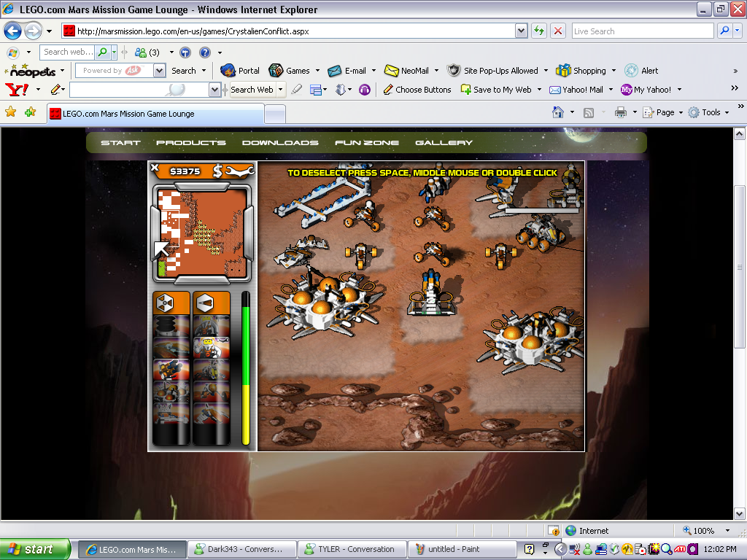747x560 pixels.
Task: Select the arrow-symbol units column header
Action: pyautogui.click(x=212, y=303)
